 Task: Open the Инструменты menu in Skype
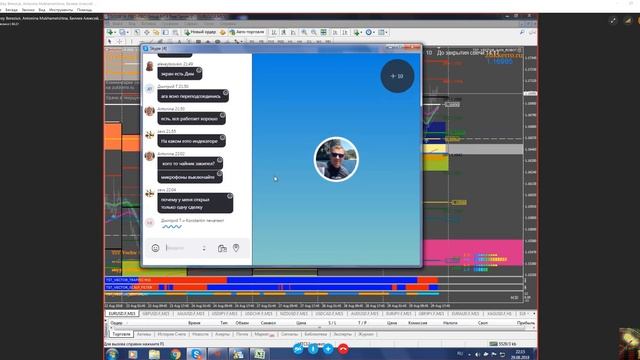point(61,10)
